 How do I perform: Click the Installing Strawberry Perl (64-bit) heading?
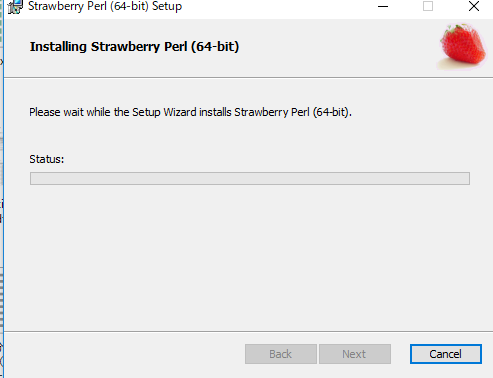135,47
